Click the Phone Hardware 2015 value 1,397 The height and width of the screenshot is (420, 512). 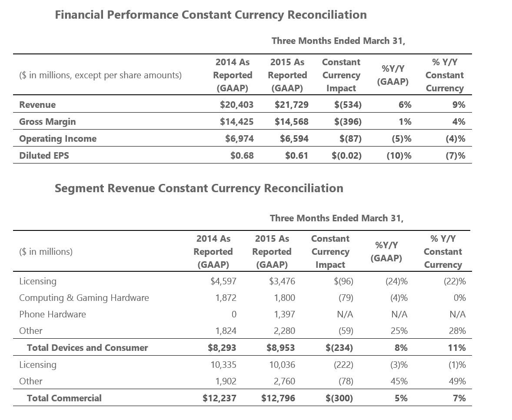[x=284, y=314]
